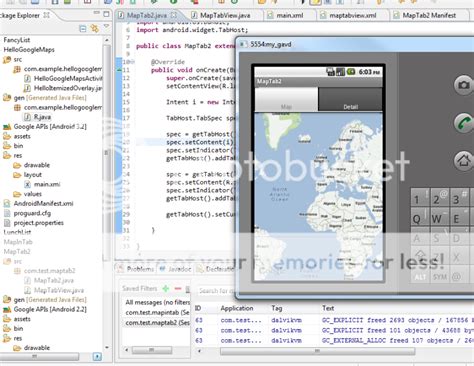This screenshot has height=366, width=474.
Task: Click the signal strength icon in emulator status bar
Action: coord(340,72)
